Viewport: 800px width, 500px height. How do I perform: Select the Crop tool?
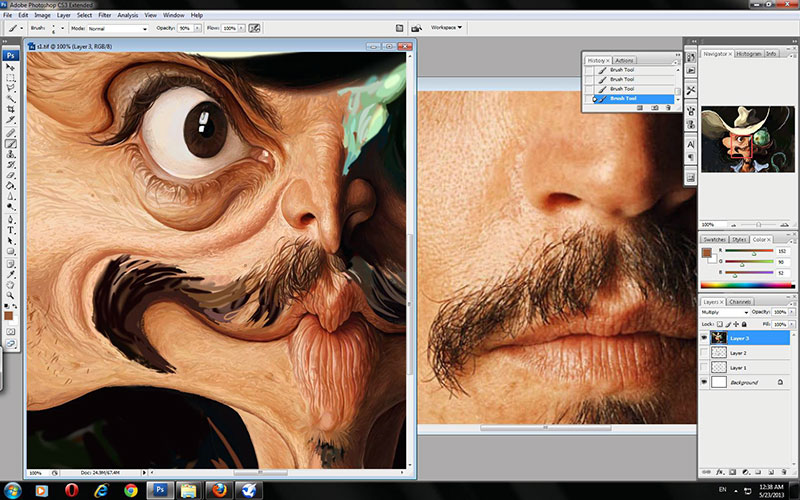point(11,109)
